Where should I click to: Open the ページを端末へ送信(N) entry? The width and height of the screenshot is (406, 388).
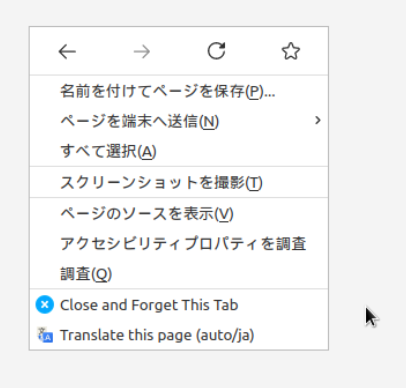(x=179, y=121)
